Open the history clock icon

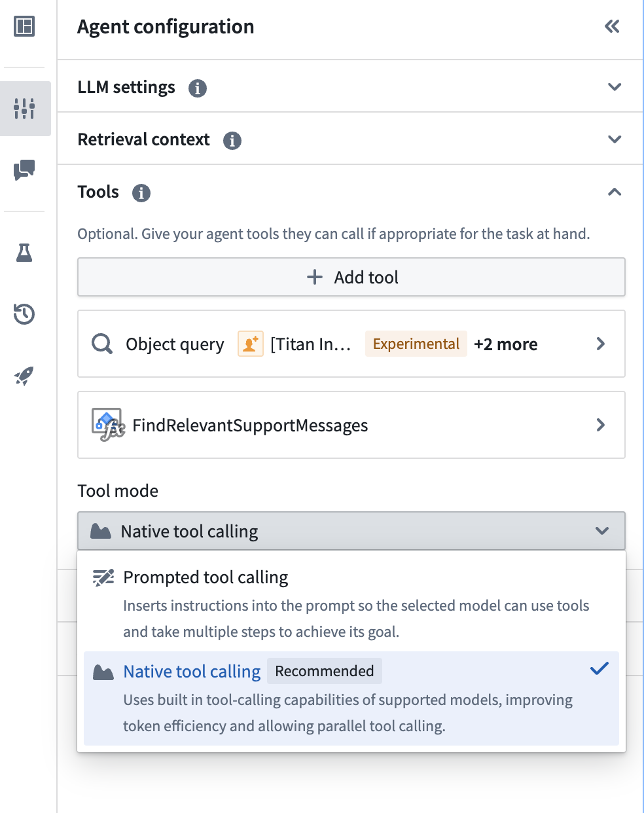pos(24,314)
